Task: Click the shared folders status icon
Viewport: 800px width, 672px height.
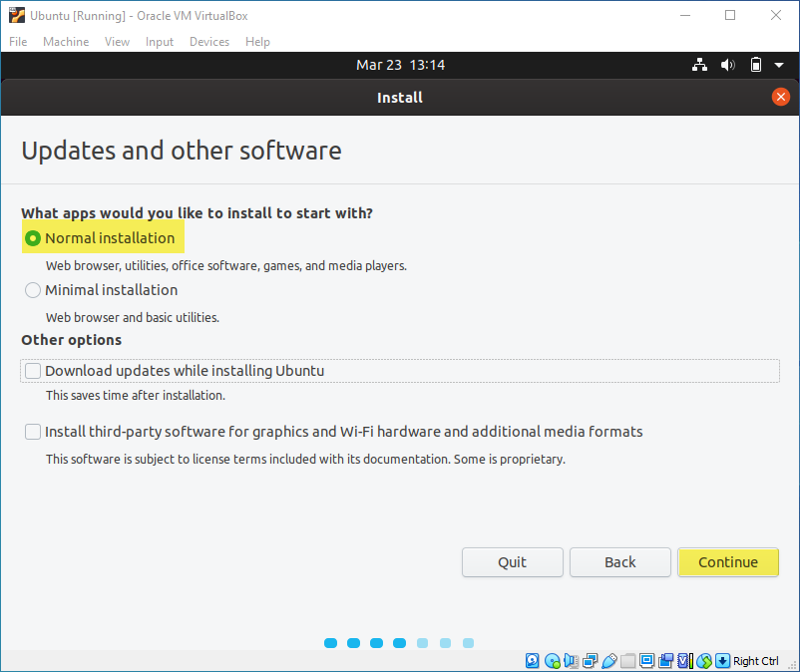Action: coord(627,661)
